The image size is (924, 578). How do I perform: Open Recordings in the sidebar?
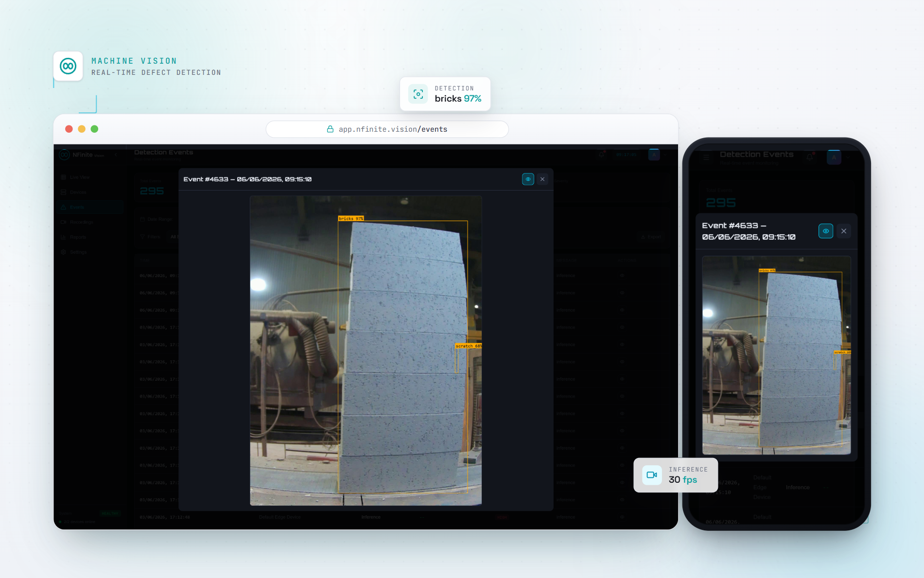[90, 222]
